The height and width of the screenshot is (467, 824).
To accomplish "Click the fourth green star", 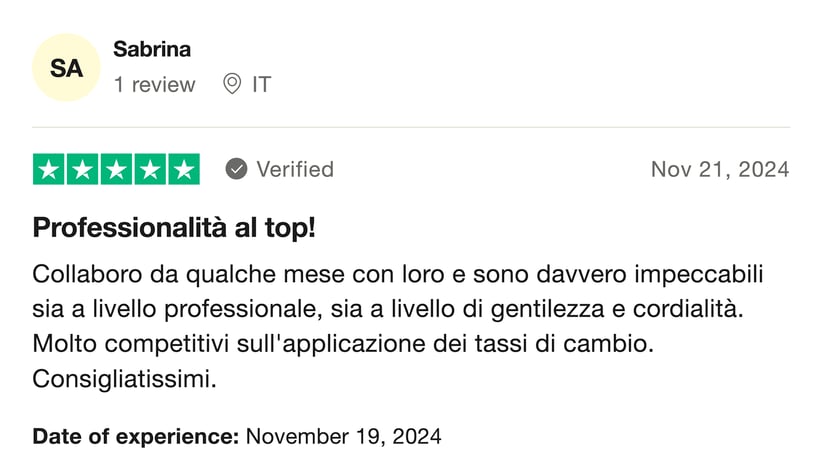I will [149, 170].
